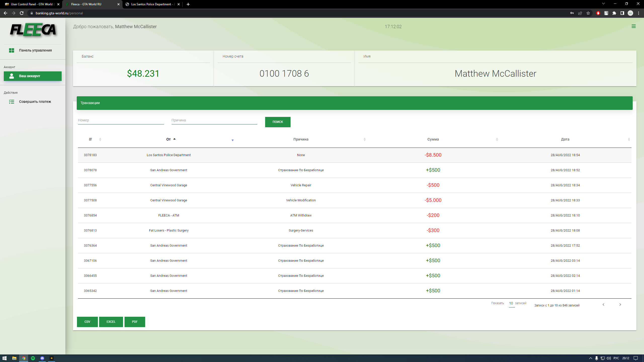The height and width of the screenshot is (362, 644).
Task: Show hidden system tray icons
Action: coord(591,358)
